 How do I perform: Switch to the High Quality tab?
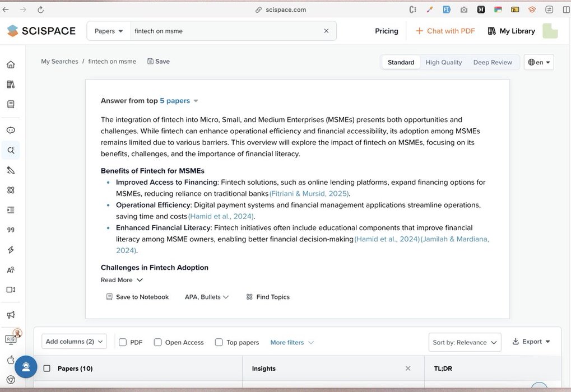(443, 62)
